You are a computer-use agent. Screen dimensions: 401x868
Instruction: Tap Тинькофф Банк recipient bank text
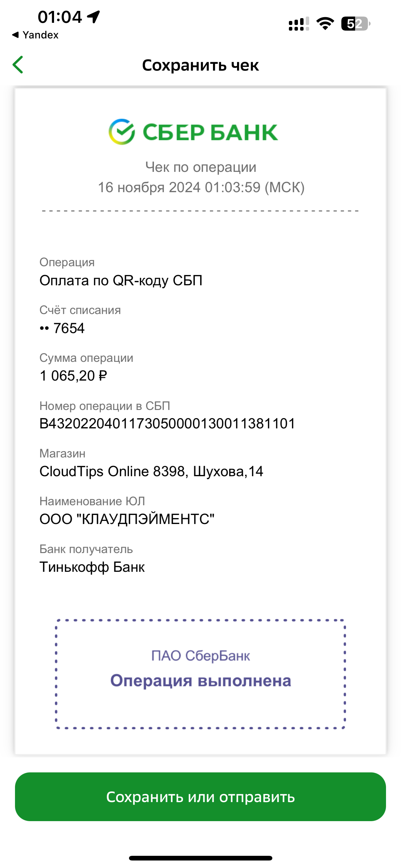tap(92, 567)
